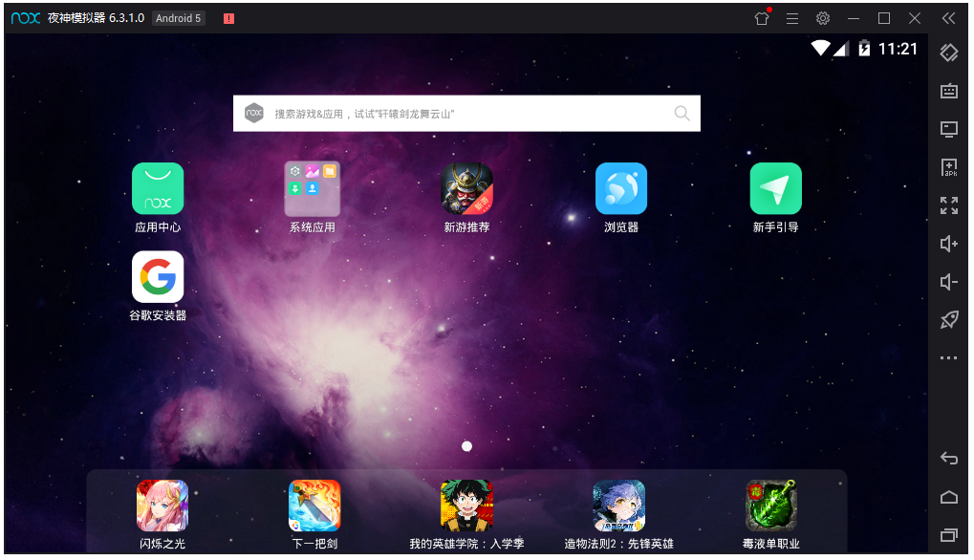Click the Android back button in sidebar
This screenshot has height=560, width=974.
pyautogui.click(x=948, y=458)
